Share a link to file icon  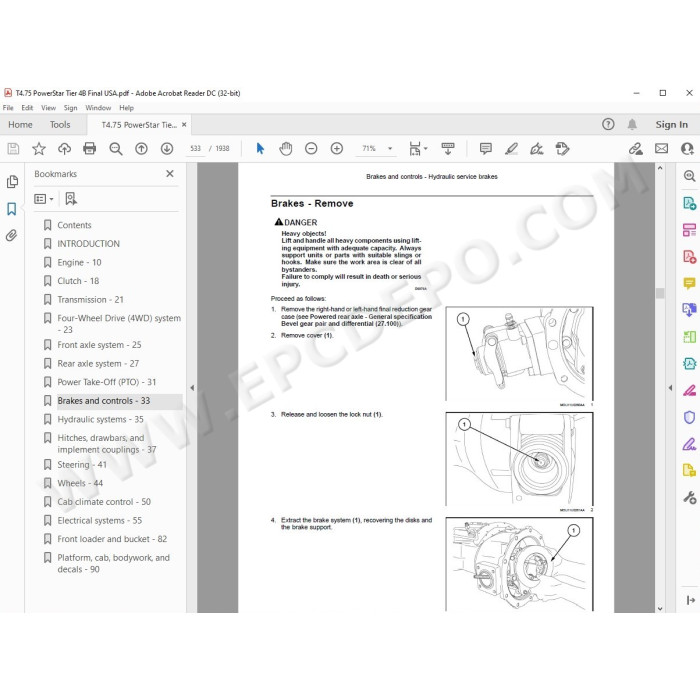coord(636,149)
